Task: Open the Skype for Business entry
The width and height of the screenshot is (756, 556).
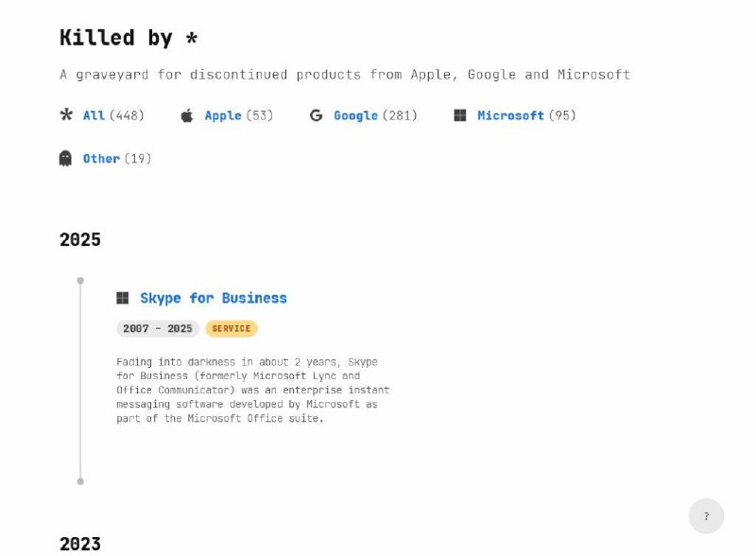Action: click(214, 298)
